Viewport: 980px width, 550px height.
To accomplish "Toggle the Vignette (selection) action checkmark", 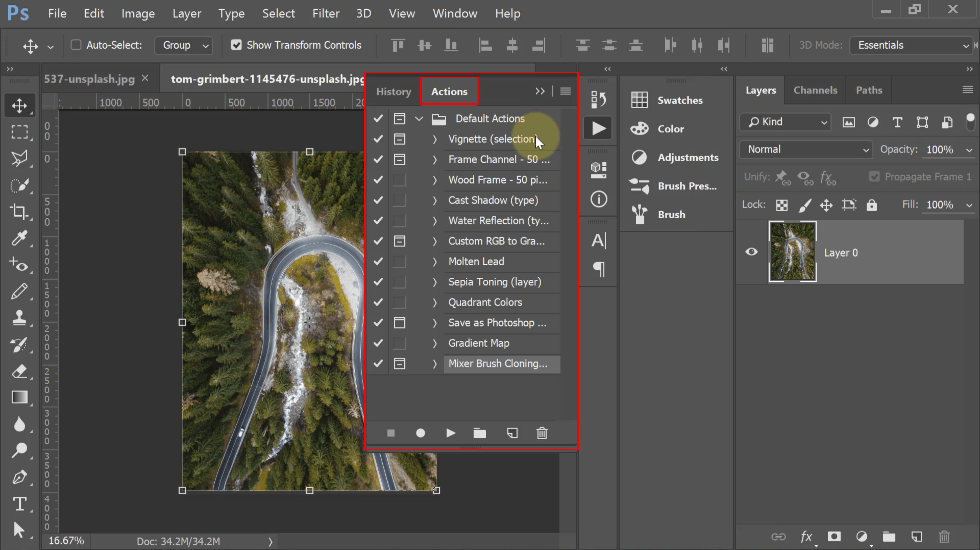I will (x=378, y=139).
